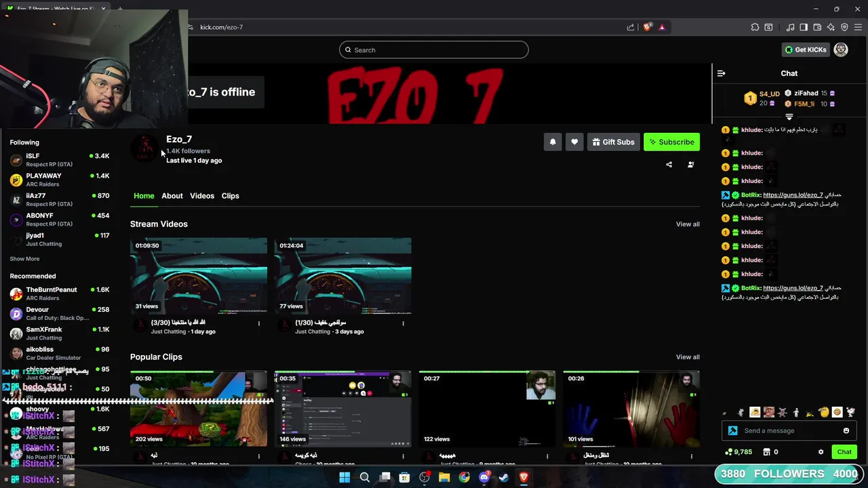
Task: Click View all for Popular Clips
Action: coord(688,357)
